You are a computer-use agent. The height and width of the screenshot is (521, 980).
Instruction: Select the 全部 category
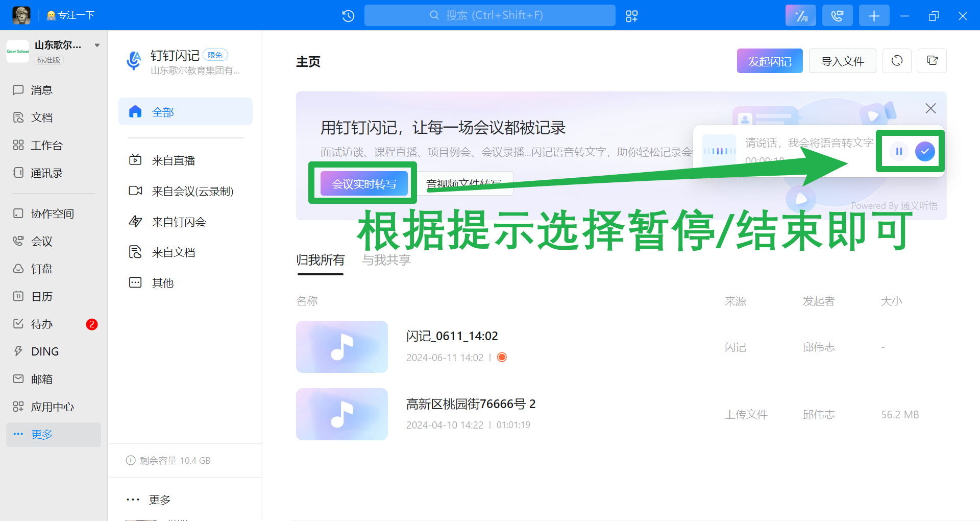click(x=185, y=111)
